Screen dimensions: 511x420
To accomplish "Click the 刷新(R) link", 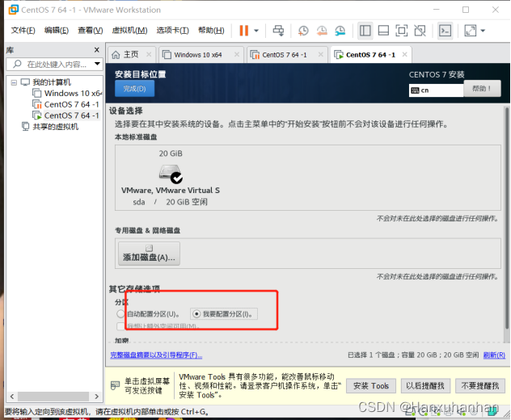I will click(x=494, y=355).
